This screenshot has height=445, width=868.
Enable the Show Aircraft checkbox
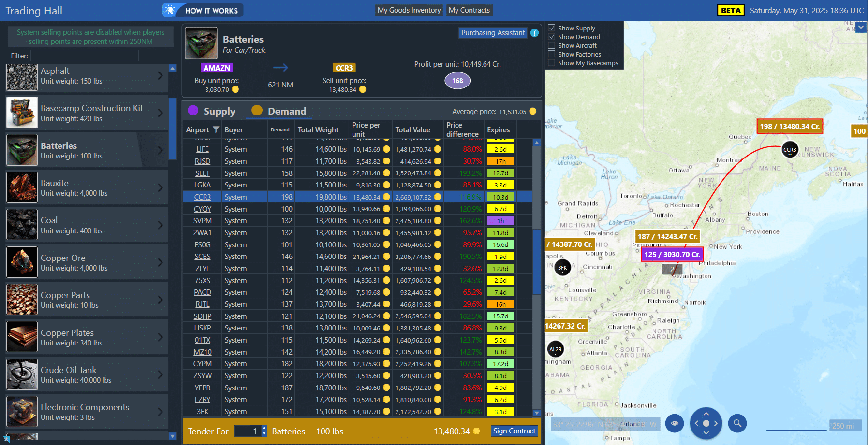point(551,45)
